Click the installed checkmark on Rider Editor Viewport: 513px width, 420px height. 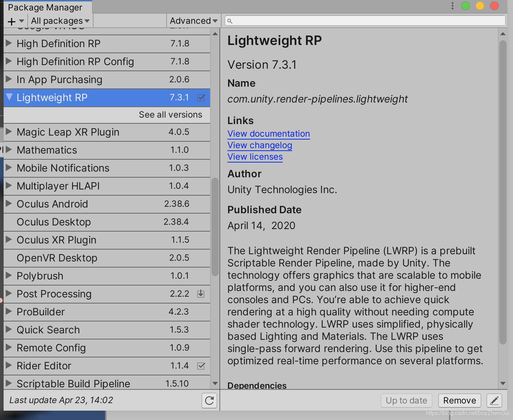pos(201,366)
